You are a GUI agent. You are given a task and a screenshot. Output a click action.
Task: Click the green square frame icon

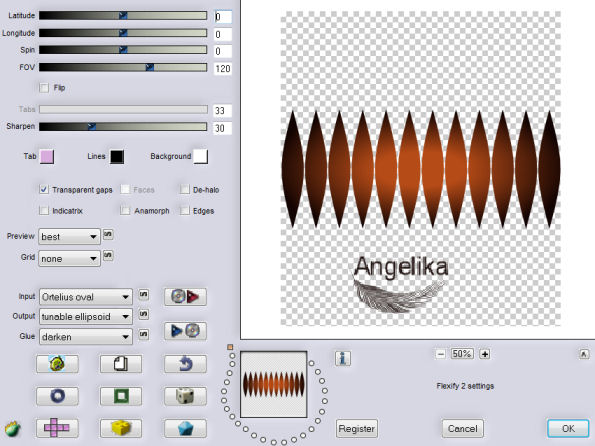pos(121,396)
